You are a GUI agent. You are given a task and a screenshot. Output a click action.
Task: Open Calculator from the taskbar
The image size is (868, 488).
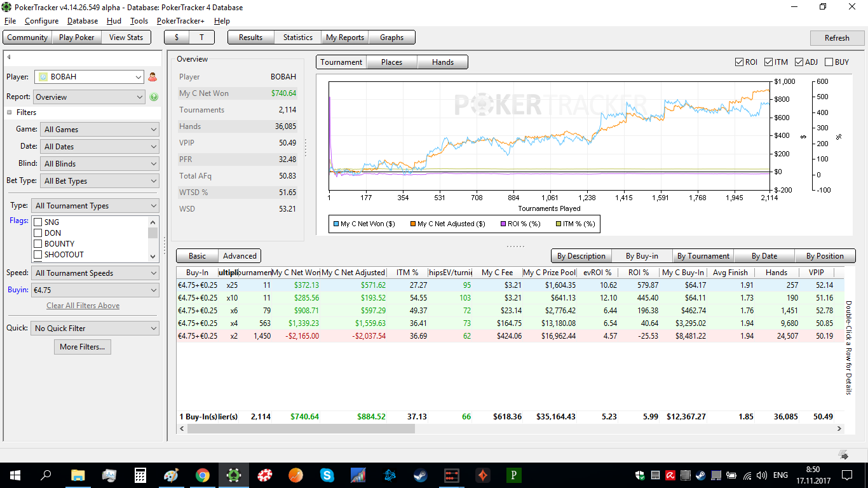(x=140, y=475)
